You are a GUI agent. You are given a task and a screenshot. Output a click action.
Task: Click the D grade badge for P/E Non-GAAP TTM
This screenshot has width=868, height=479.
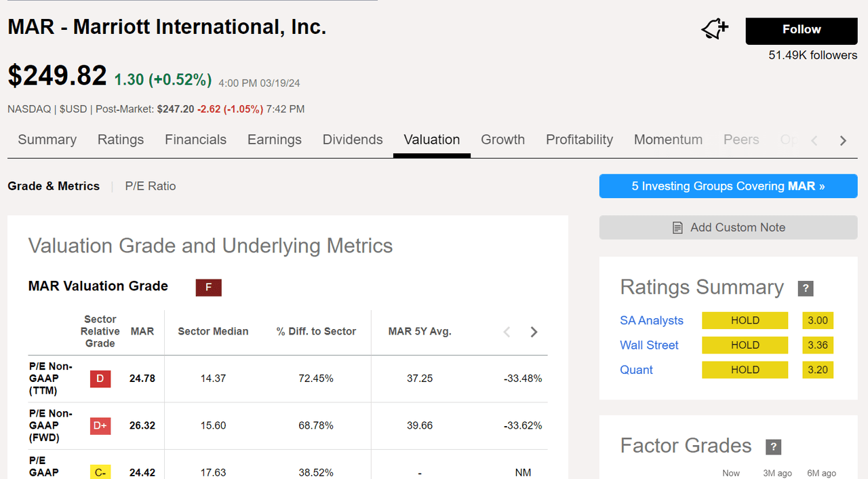click(100, 379)
